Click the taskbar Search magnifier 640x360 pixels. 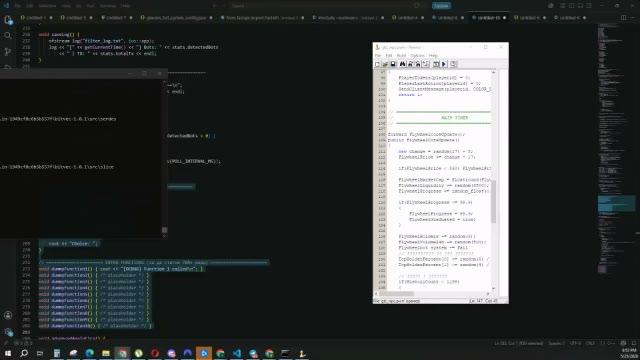click(24, 353)
